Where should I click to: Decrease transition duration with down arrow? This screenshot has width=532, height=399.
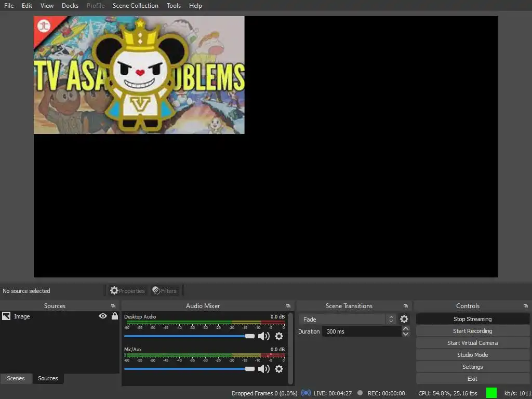click(405, 334)
